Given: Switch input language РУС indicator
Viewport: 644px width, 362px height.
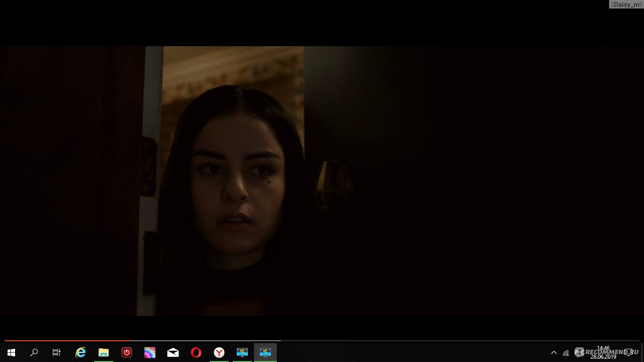Looking at the screenshot, I should [579, 353].
